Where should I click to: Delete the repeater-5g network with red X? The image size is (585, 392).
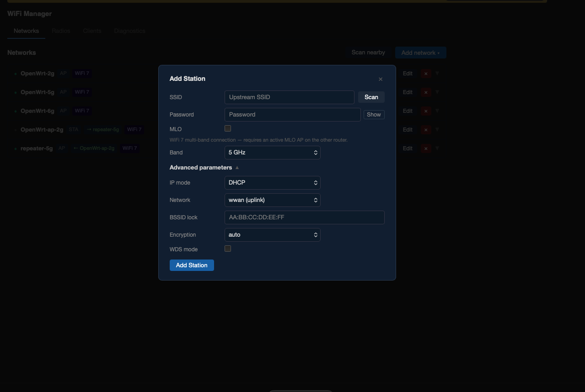[426, 148]
